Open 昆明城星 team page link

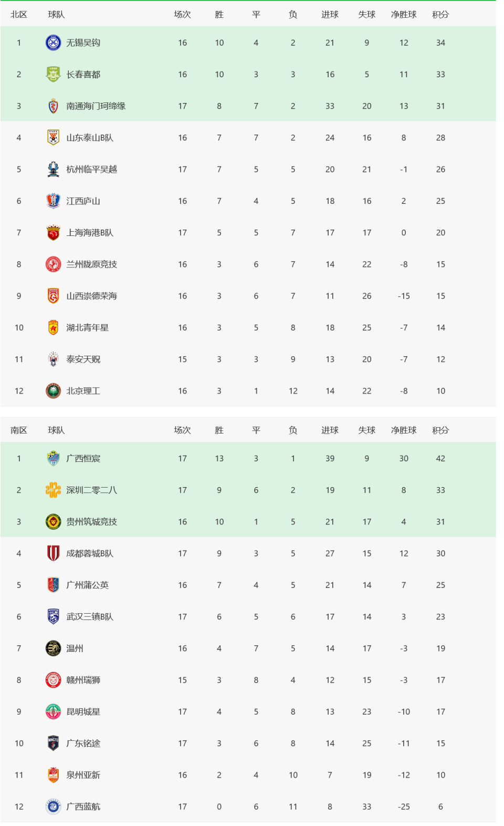(83, 712)
